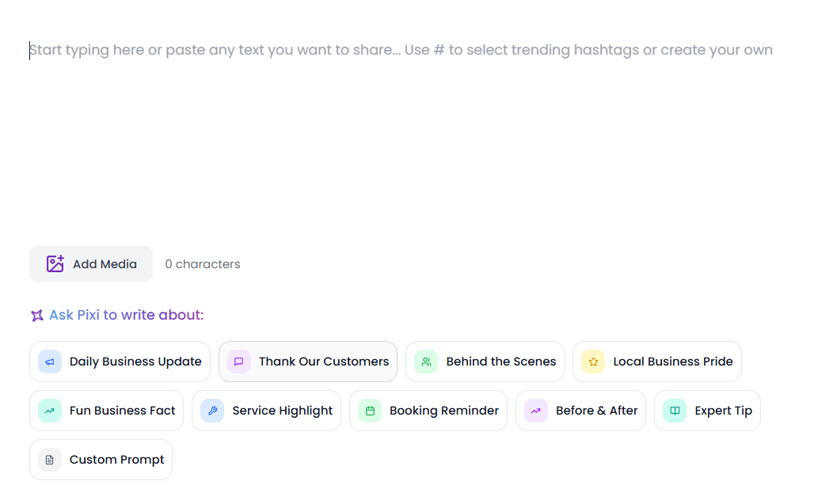This screenshot has height=504, width=837.
Task: Pick the Local Business Pride prompt
Action: (672, 362)
